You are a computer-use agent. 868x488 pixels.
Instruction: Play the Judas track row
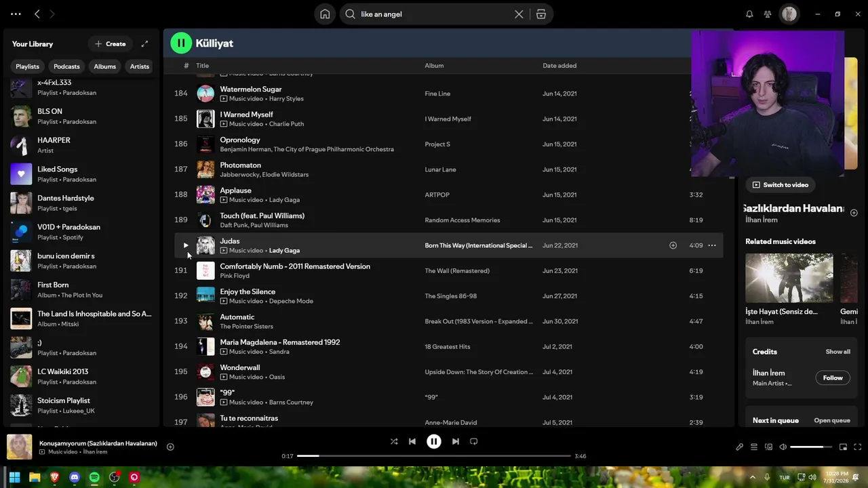pos(185,245)
